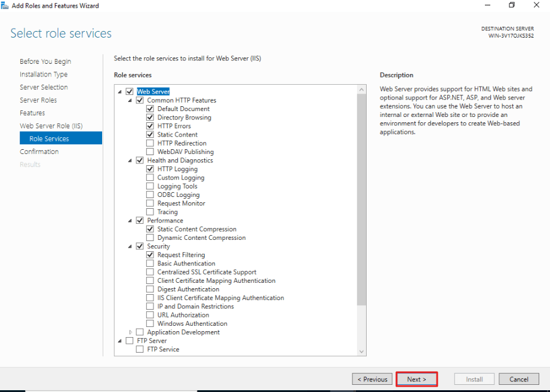
Task: Collapse the Health and Diagnostics node
Action: point(130,160)
